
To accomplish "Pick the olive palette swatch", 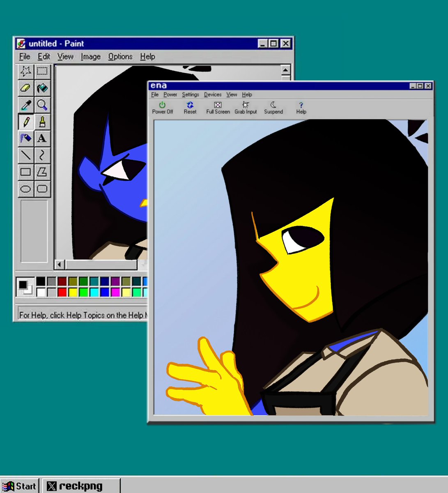I will (x=73, y=281).
